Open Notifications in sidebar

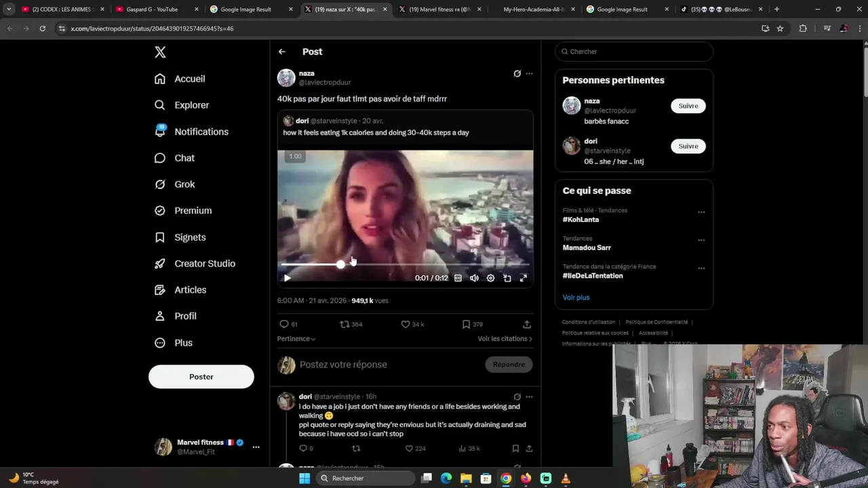(191, 131)
